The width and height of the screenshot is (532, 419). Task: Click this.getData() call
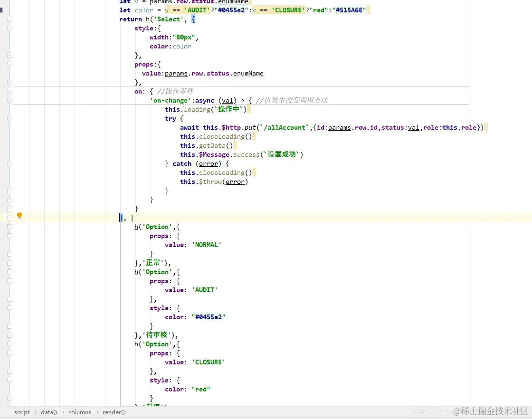[x=206, y=145]
